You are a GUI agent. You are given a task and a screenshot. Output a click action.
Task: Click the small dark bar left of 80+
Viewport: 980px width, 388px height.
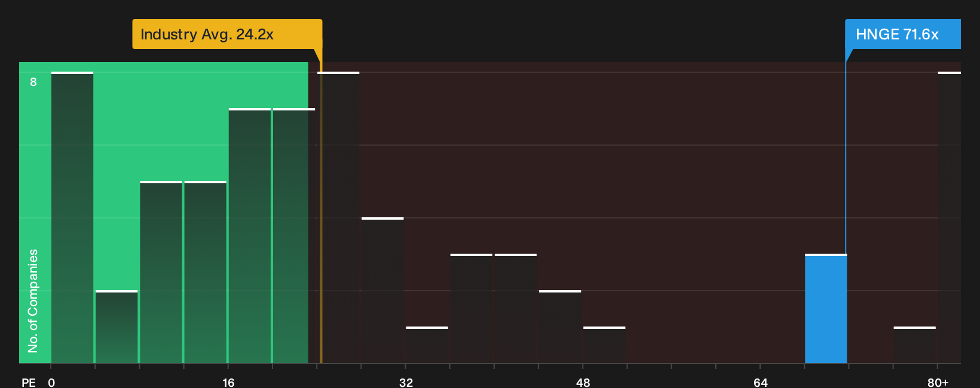(x=915, y=345)
